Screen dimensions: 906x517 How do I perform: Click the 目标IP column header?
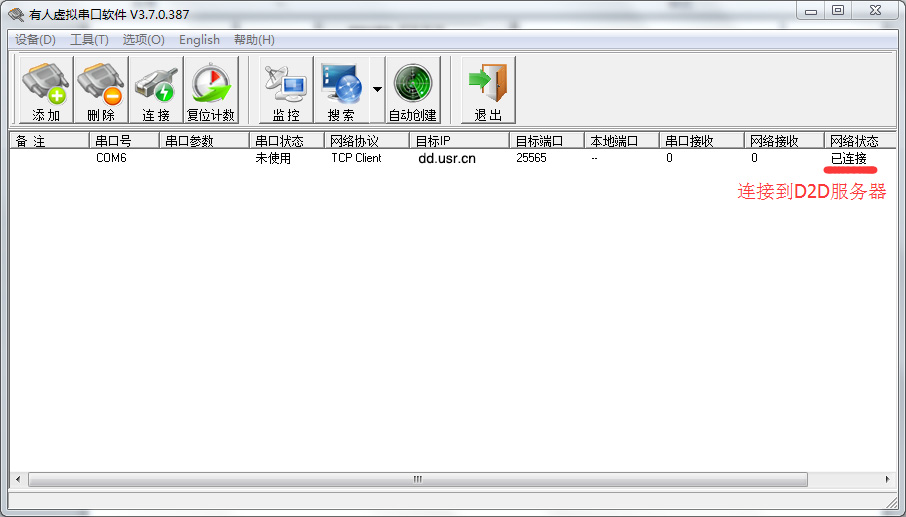pos(458,141)
